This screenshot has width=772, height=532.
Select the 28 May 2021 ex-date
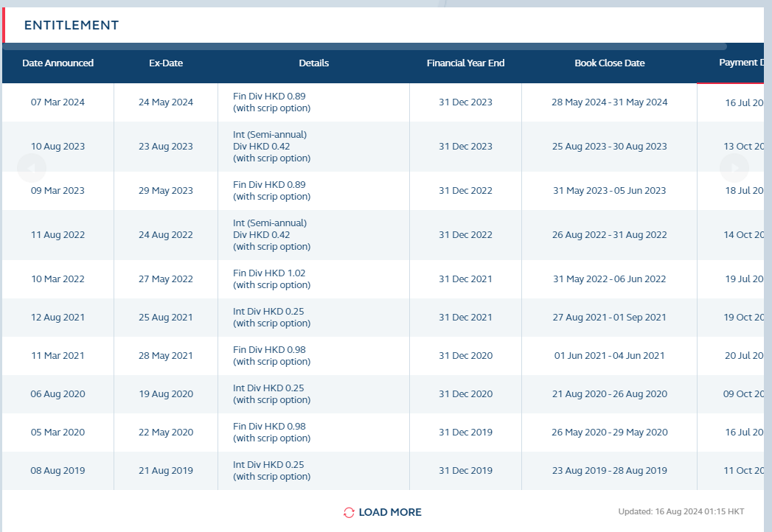[166, 355]
